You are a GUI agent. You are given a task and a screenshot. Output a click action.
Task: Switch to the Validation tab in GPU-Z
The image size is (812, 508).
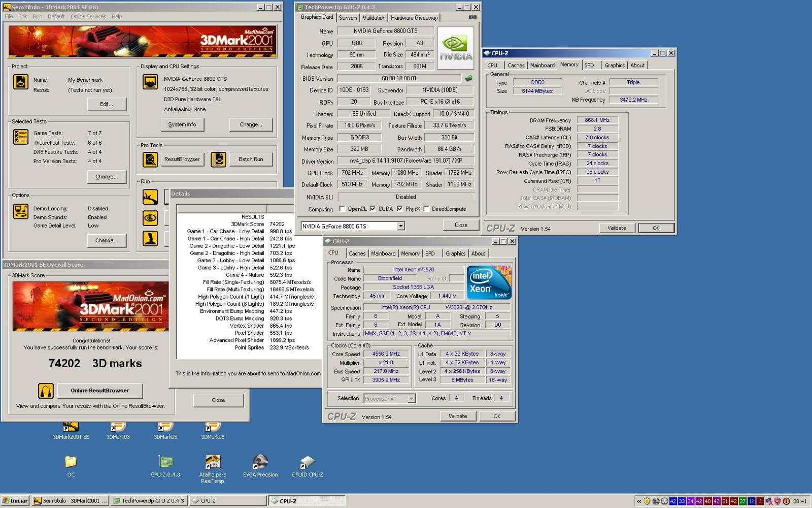[374, 18]
